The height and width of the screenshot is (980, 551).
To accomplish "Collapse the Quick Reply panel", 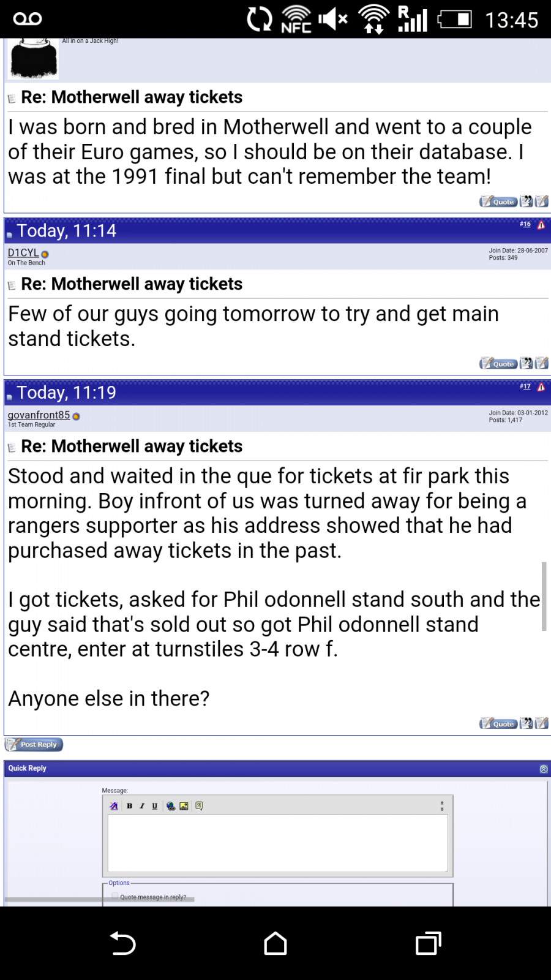I will (x=544, y=769).
